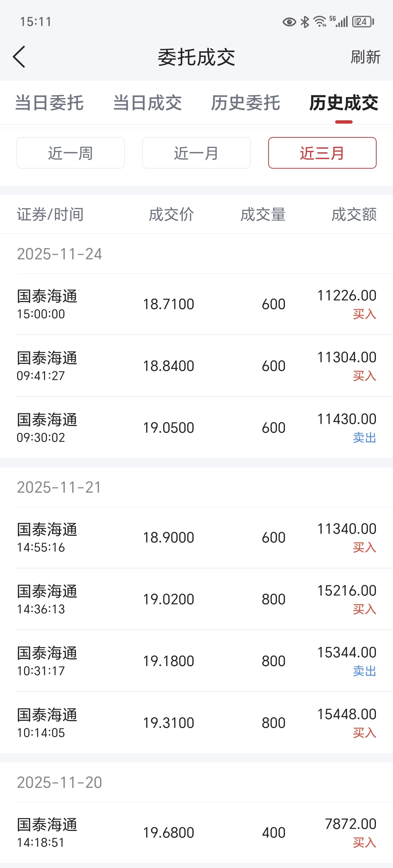
Task: Tap the 14:36:13 trade with amount 15216.00
Action: coord(196,599)
